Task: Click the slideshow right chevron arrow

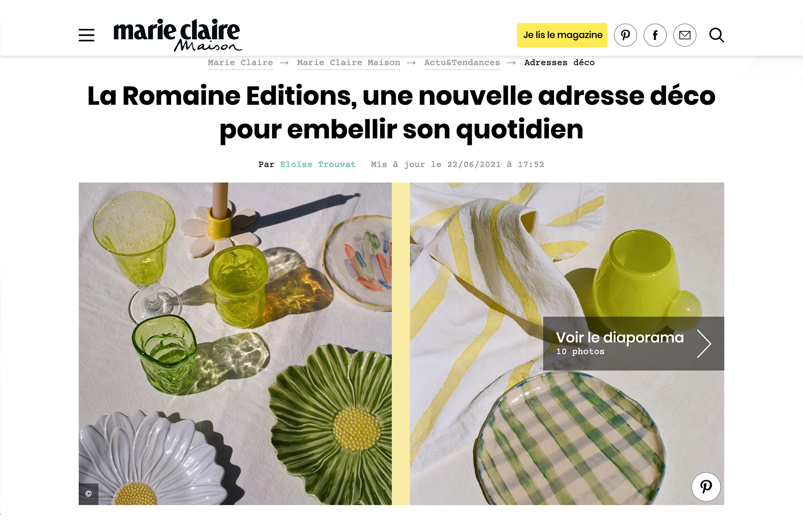Action: pos(703,344)
